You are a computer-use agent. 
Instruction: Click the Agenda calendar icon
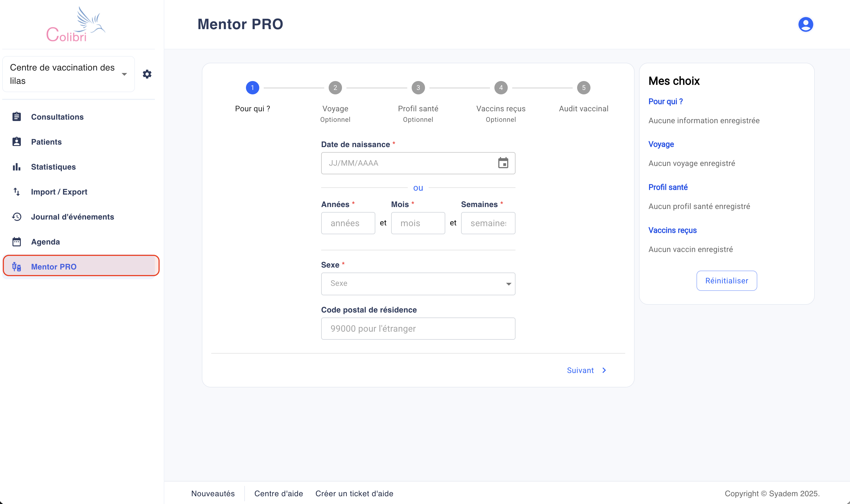17,241
